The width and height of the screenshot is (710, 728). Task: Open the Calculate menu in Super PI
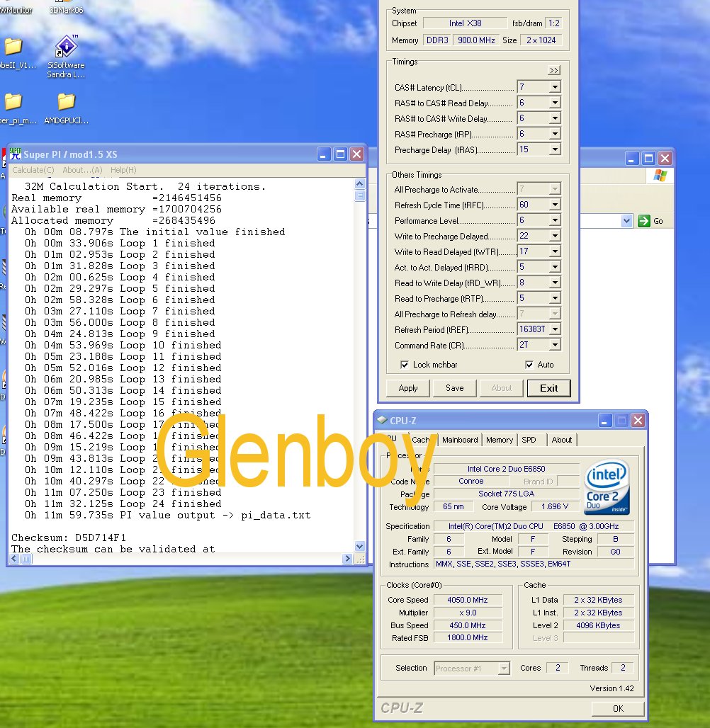[33, 170]
